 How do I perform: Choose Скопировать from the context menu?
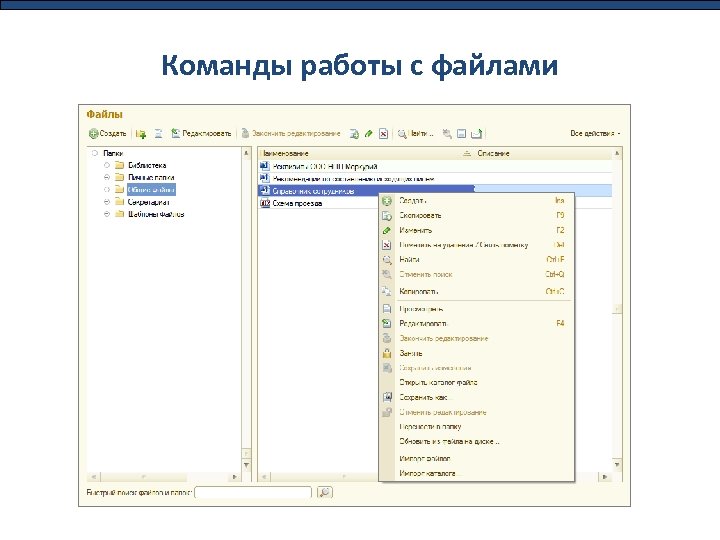(476, 215)
